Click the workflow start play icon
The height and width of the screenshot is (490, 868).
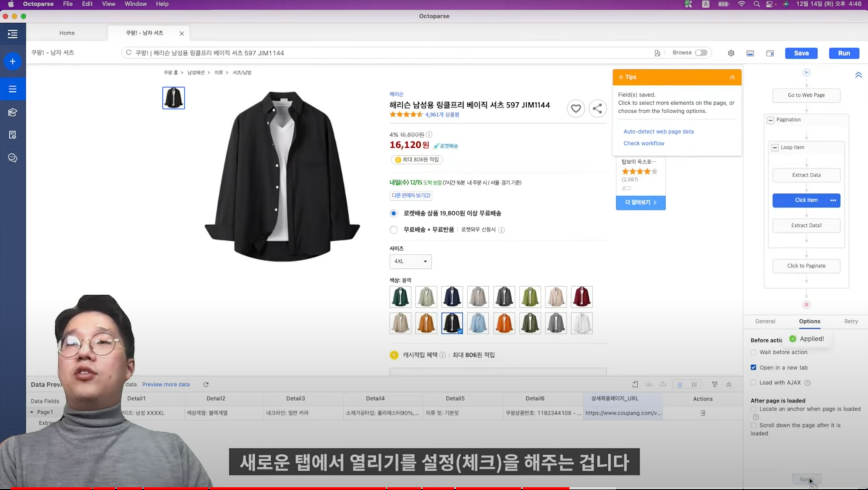coord(806,73)
